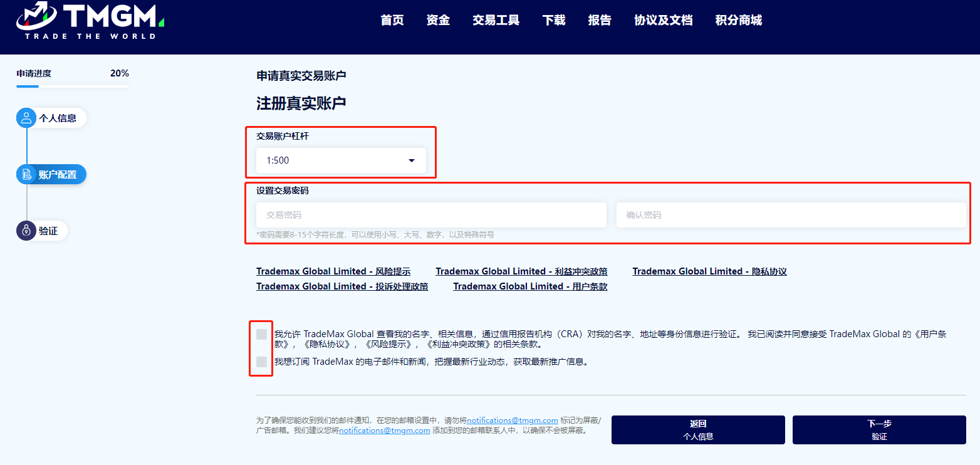Select the 个人信息 step label
Screen dimensions: 980x465
[x=58, y=118]
